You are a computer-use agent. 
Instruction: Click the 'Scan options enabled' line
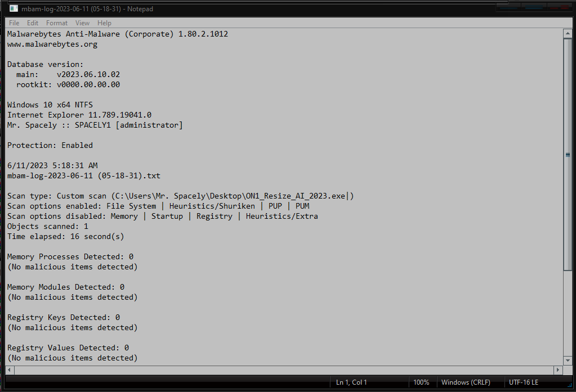(x=158, y=206)
